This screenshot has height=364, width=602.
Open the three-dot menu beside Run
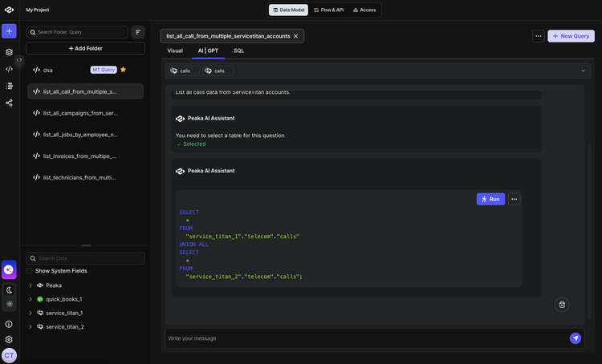coord(515,199)
